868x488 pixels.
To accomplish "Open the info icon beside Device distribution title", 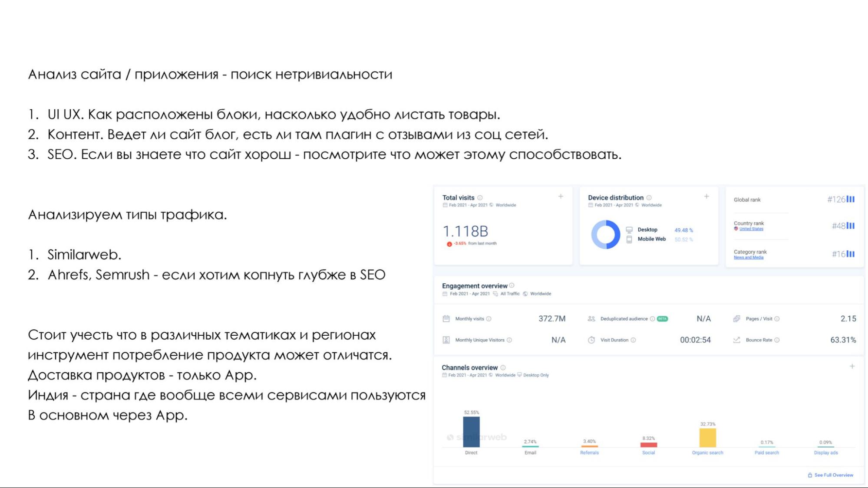I will [x=649, y=198].
